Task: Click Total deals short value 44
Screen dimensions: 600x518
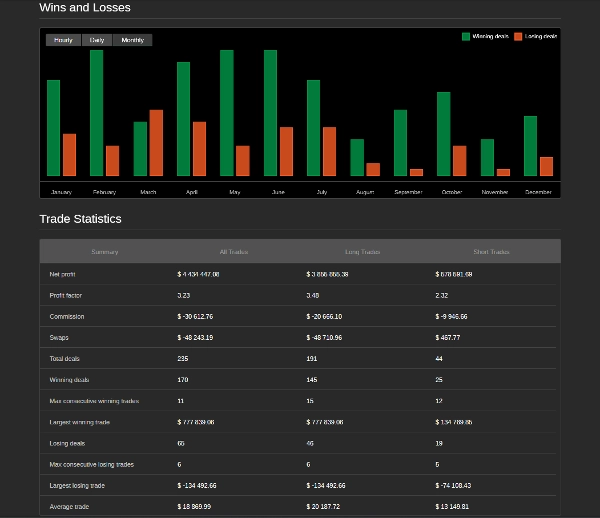Action: [439, 358]
